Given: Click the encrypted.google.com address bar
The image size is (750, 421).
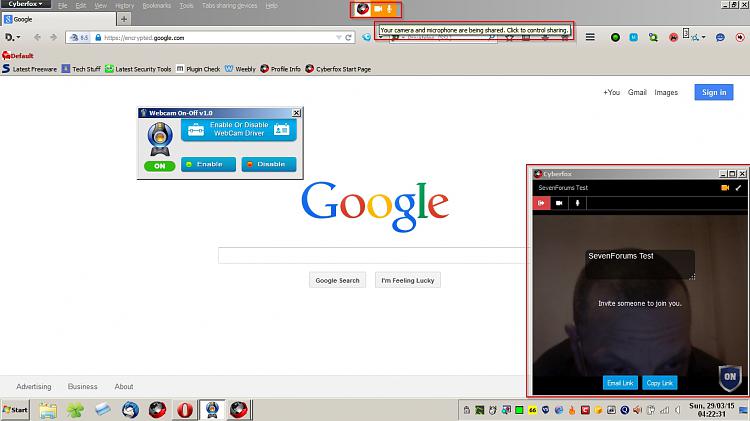Looking at the screenshot, I should pyautogui.click(x=210, y=37).
